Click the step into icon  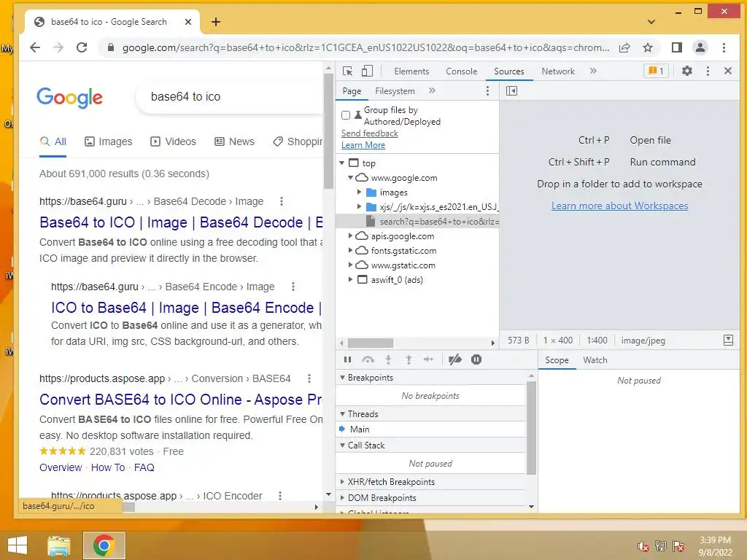coord(388,359)
